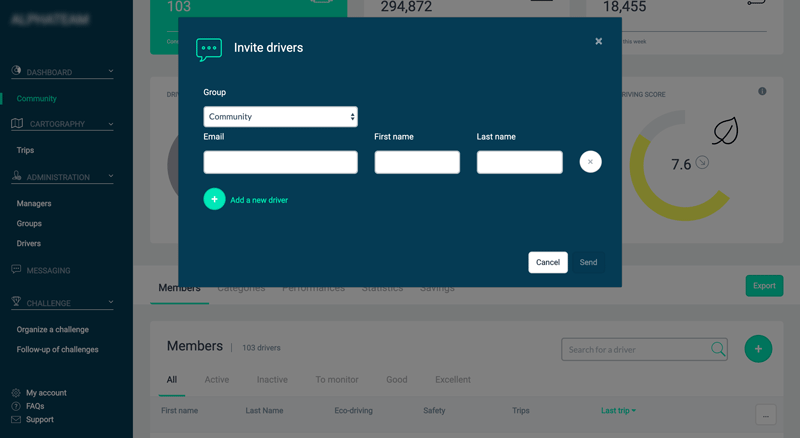
Task: Click the Send button
Action: click(588, 262)
